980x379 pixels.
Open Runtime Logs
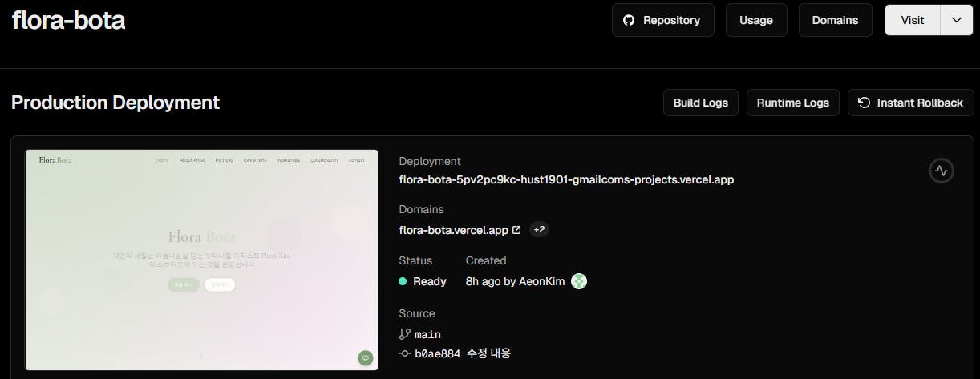tap(793, 103)
